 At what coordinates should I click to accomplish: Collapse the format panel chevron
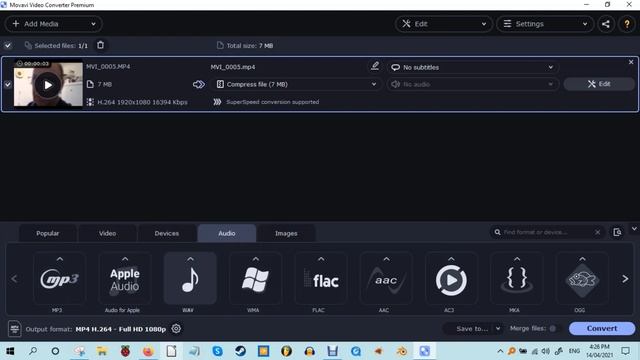(x=634, y=229)
